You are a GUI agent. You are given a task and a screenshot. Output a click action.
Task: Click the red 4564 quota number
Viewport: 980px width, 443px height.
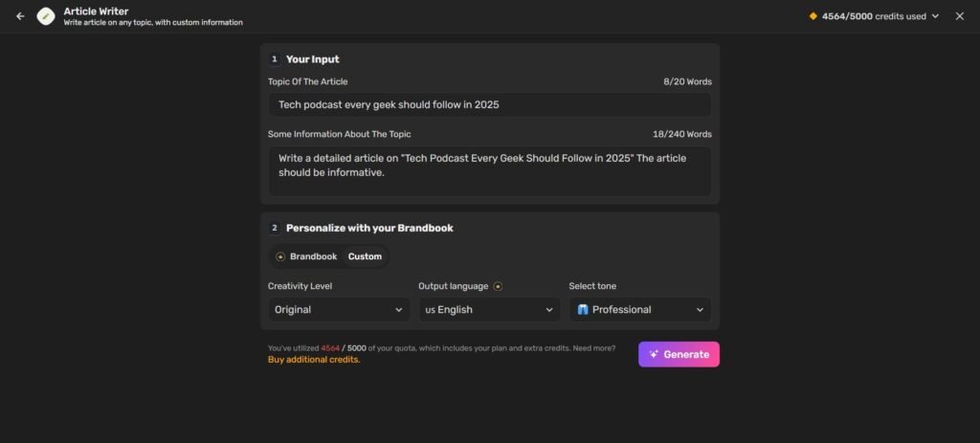click(x=330, y=348)
